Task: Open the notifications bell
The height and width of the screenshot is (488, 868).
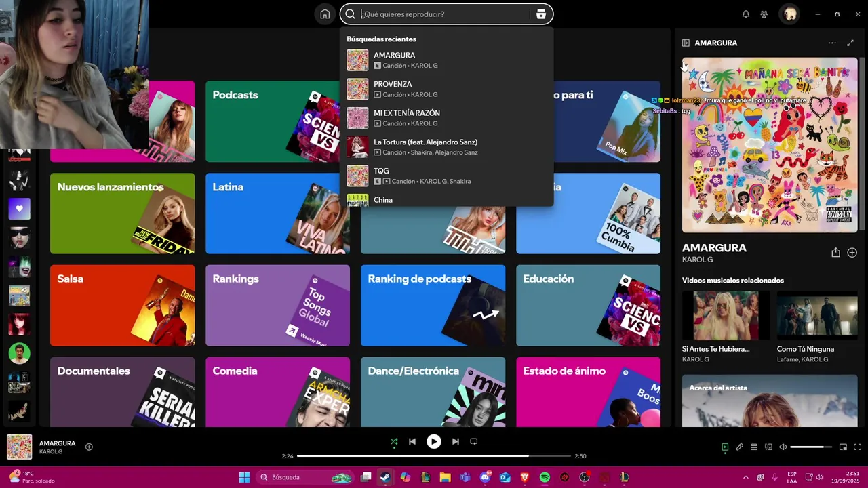Action: (746, 14)
